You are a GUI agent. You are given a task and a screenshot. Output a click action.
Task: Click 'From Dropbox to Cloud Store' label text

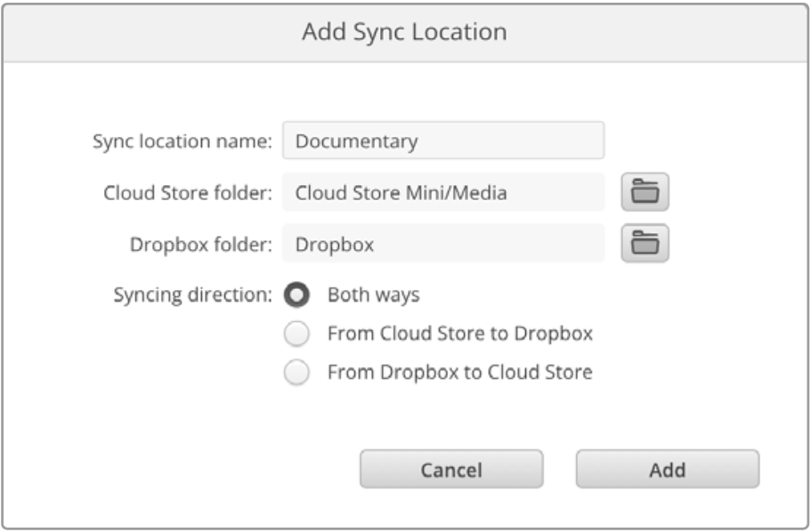pyautogui.click(x=460, y=372)
